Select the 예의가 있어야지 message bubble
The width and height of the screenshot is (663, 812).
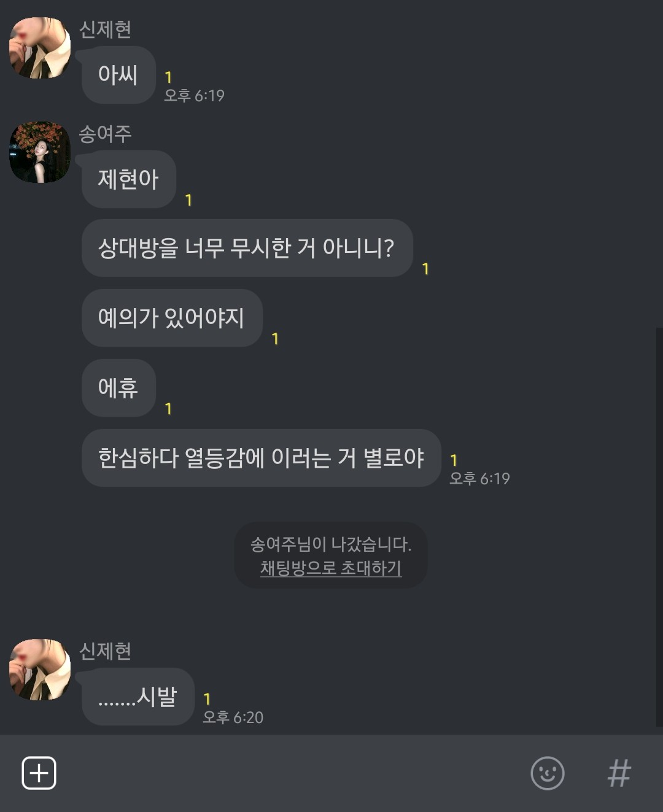click(173, 318)
